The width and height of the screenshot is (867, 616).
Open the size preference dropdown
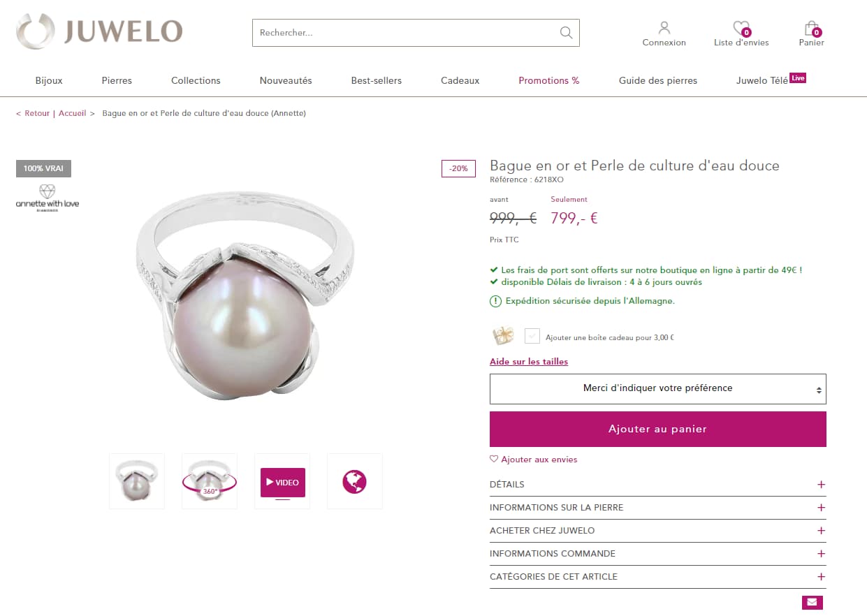point(657,388)
